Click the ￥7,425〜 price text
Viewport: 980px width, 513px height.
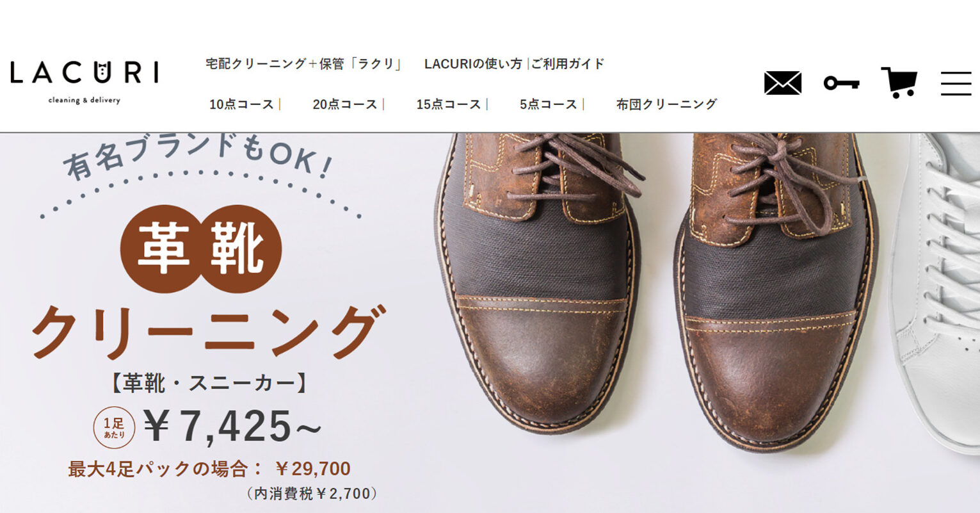[x=232, y=427]
